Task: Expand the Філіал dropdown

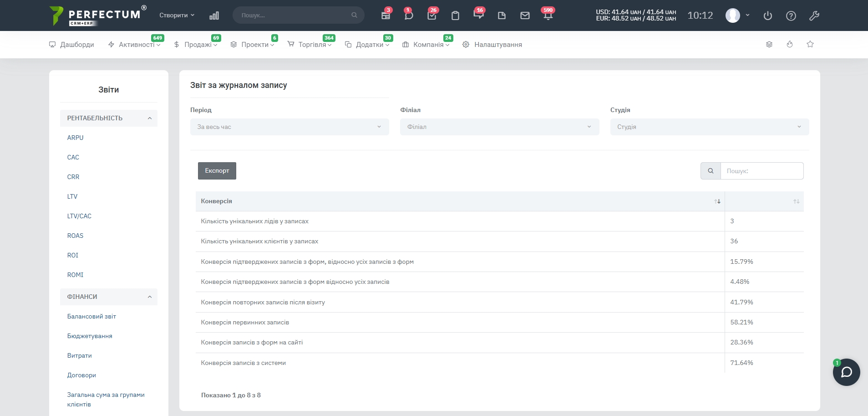Action: 499,127
